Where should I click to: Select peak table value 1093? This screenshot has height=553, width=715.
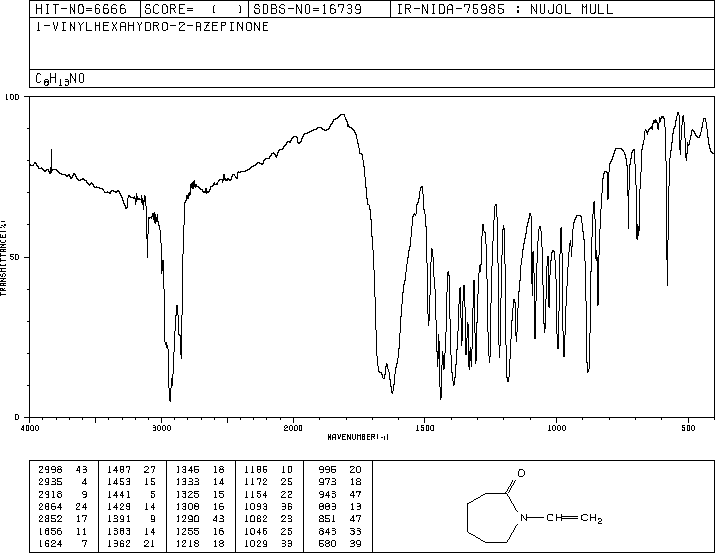[256, 506]
